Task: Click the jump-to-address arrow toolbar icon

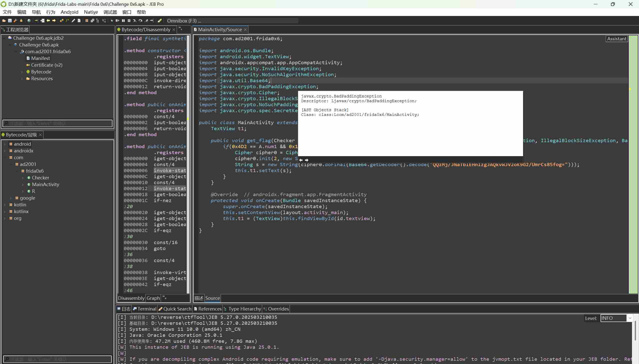Action: coord(36,20)
